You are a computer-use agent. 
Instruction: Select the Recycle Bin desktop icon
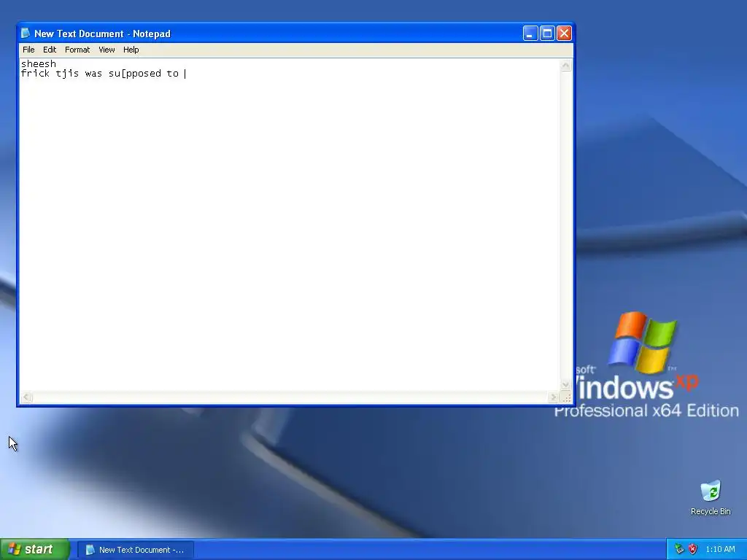point(711,498)
